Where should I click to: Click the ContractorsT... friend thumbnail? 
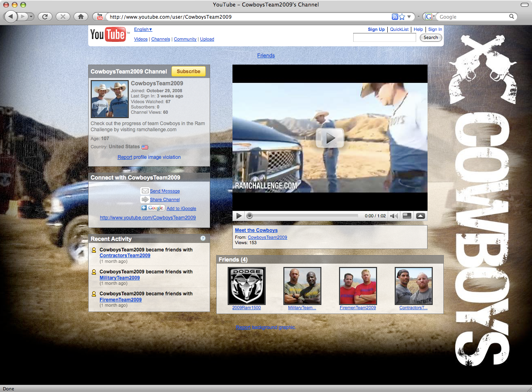click(x=414, y=286)
